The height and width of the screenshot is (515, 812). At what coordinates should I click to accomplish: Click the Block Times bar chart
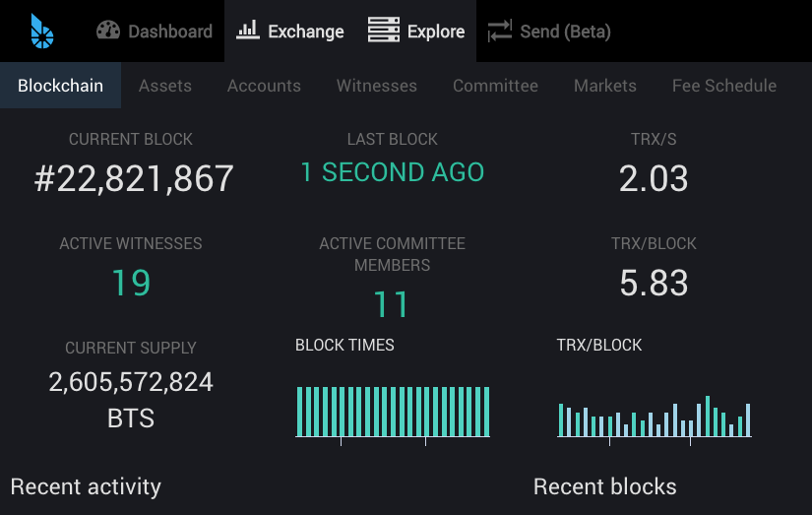pyautogui.click(x=393, y=413)
